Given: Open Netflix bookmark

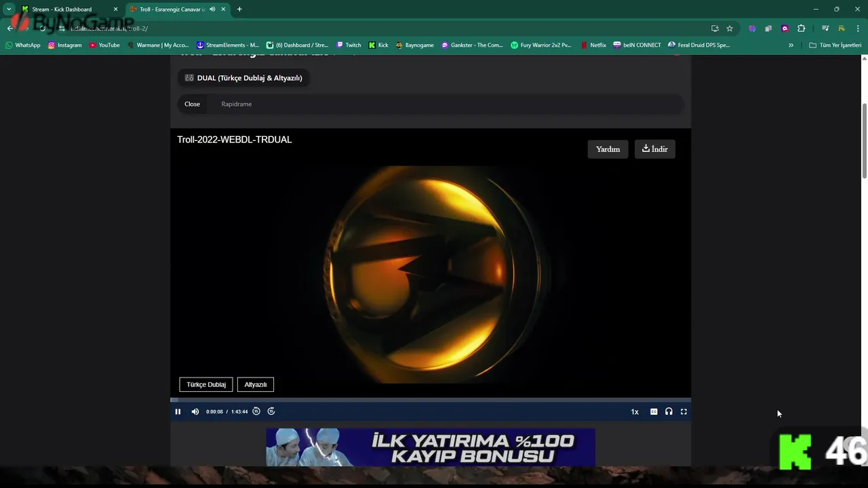Looking at the screenshot, I should pos(593,45).
